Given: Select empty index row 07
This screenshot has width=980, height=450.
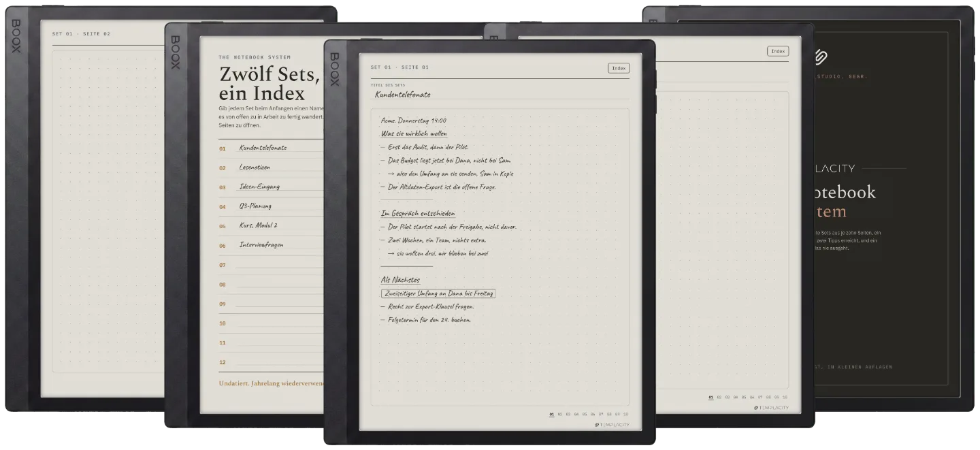Looking at the screenshot, I should point(271,265).
